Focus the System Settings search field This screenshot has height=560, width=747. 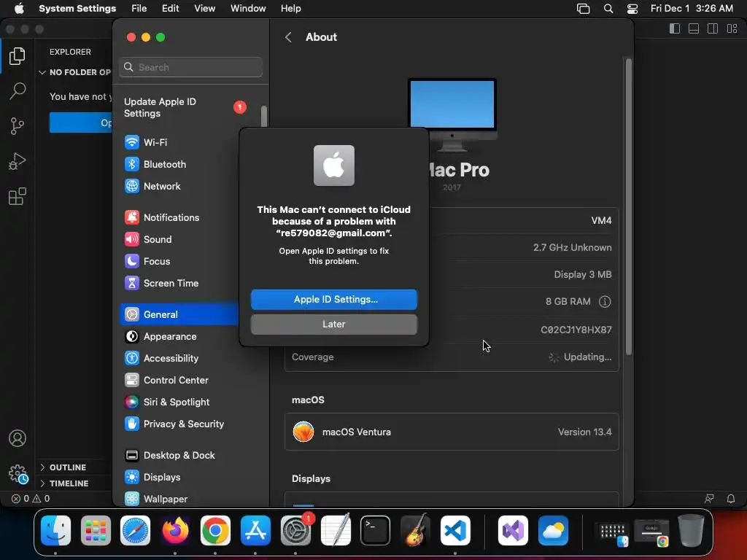pos(190,67)
